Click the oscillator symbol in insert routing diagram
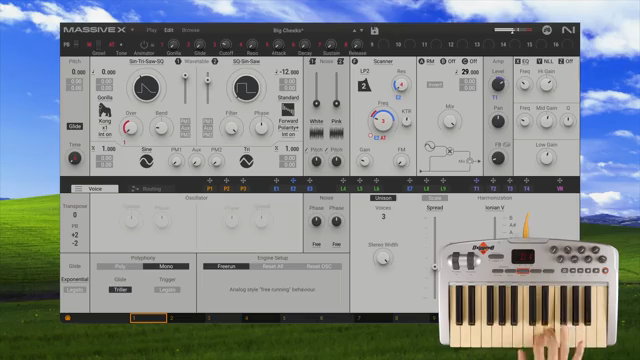The height and width of the screenshot is (360, 640). coord(429,147)
